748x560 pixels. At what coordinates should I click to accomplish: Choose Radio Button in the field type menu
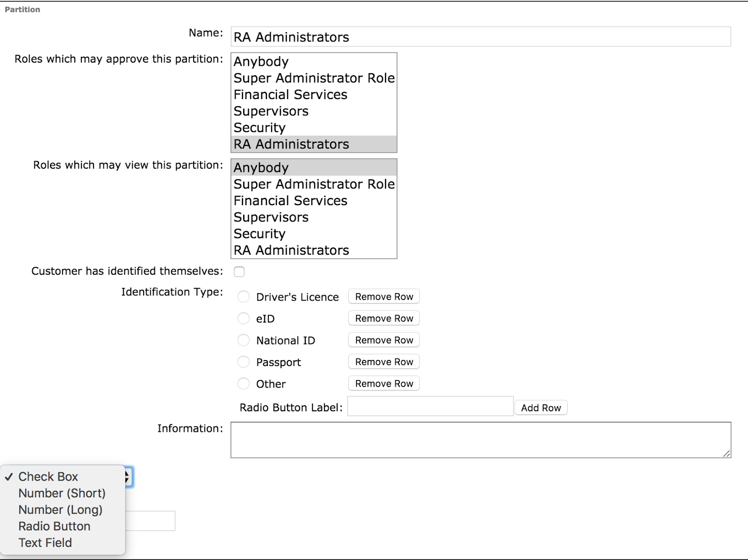coord(54,526)
